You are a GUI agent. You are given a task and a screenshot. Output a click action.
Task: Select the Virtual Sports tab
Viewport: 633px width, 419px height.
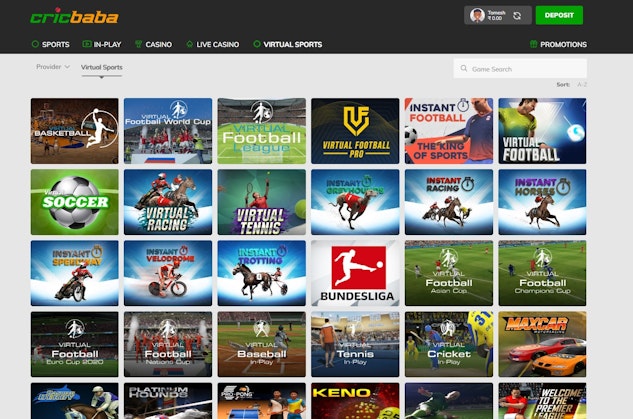pos(101,67)
